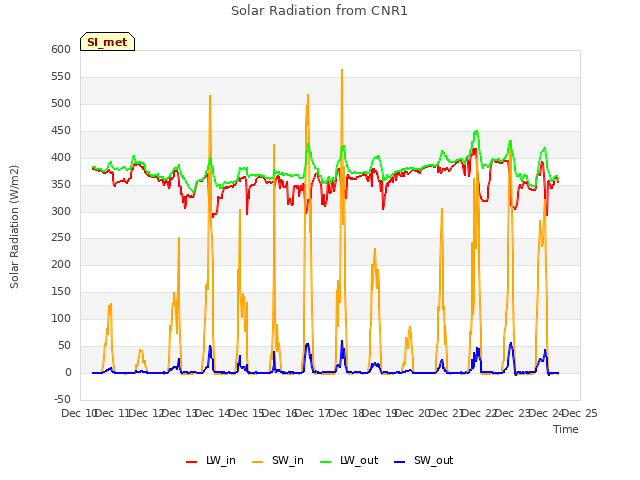Image resolution: width=640 pixels, height=480 pixels.
Task: Click the 400 y-axis tick label
Action: [61, 158]
